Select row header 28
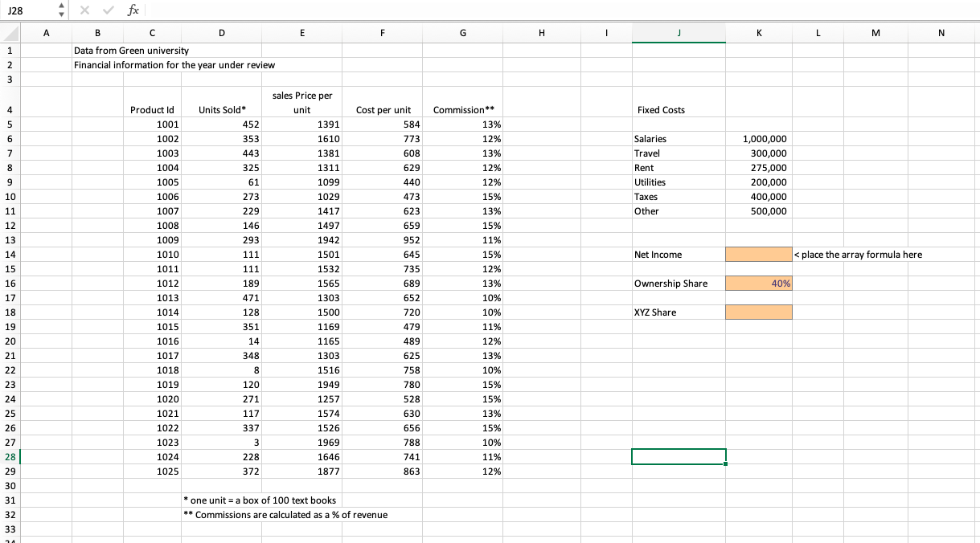 pyautogui.click(x=9, y=457)
